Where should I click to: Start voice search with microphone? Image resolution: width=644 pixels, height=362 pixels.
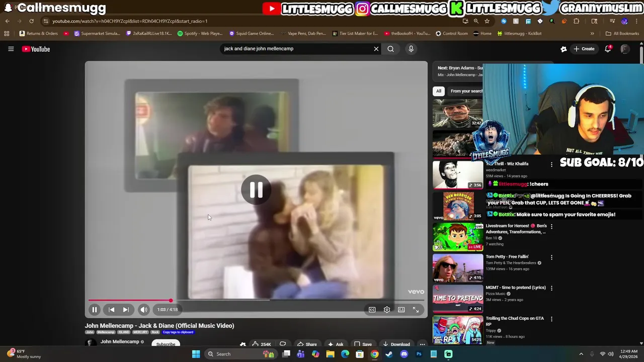[x=411, y=49]
